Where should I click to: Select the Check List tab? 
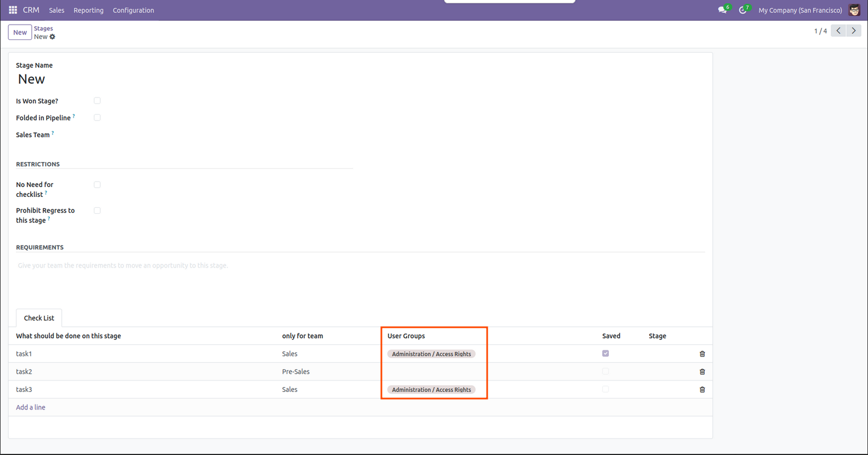pyautogui.click(x=39, y=318)
